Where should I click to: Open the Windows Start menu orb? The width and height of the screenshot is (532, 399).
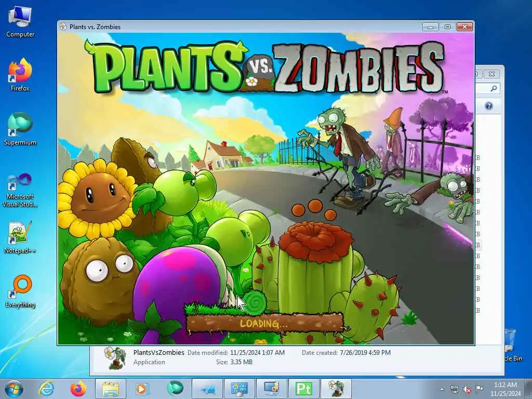coord(14,389)
